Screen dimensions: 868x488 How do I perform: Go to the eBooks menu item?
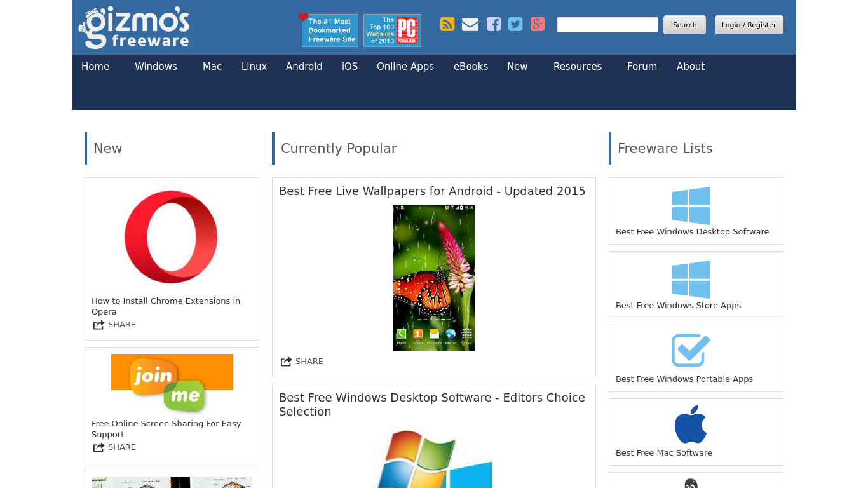coord(471,67)
